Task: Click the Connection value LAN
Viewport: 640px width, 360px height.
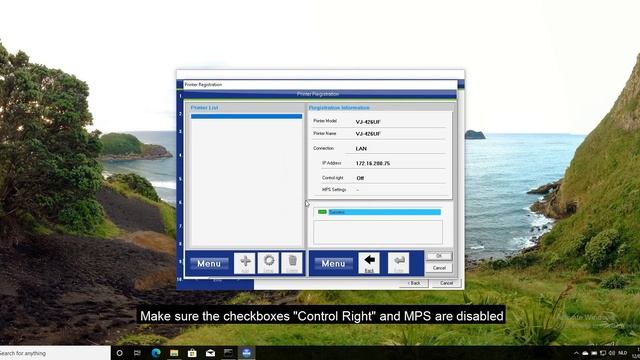Action: click(361, 149)
